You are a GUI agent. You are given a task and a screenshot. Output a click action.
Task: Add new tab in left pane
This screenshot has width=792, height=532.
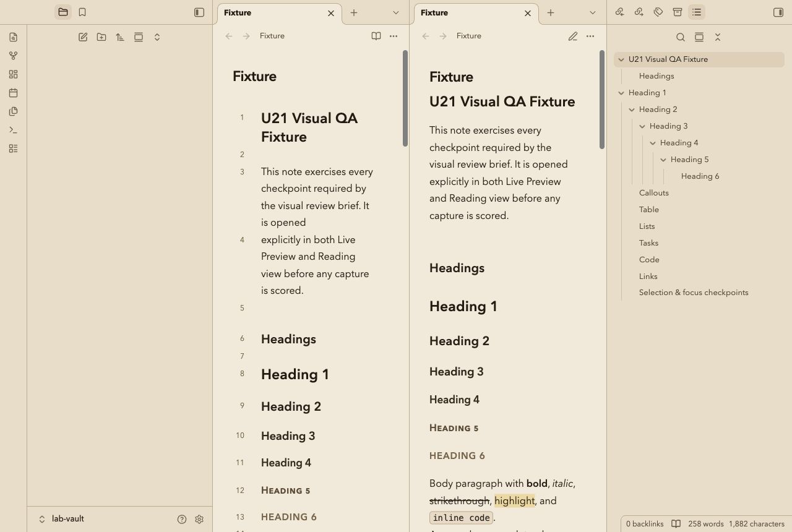(x=354, y=12)
